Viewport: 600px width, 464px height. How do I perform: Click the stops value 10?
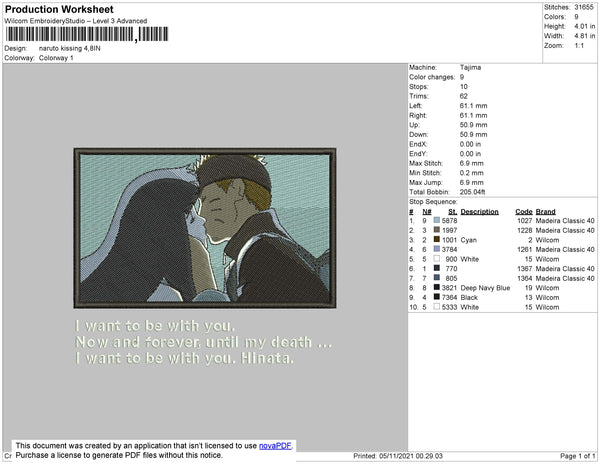click(463, 86)
